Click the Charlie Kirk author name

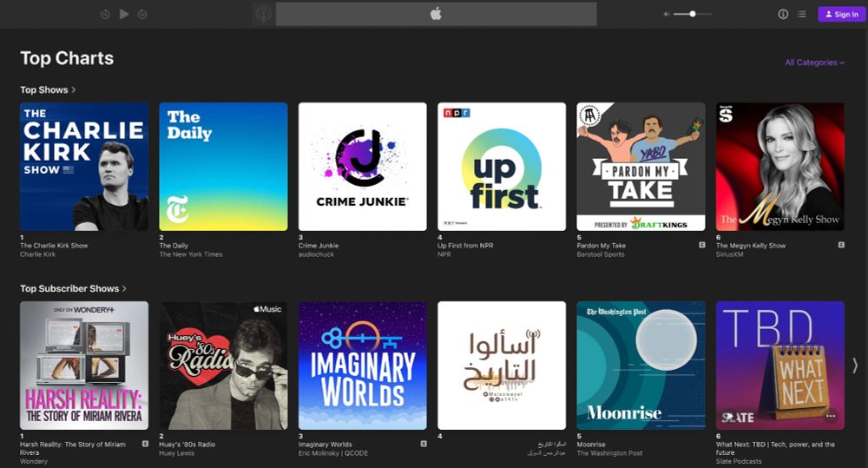point(37,254)
